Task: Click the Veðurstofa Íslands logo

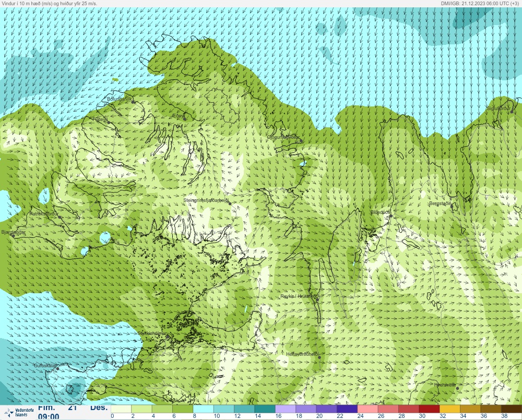Action: [x=19, y=413]
